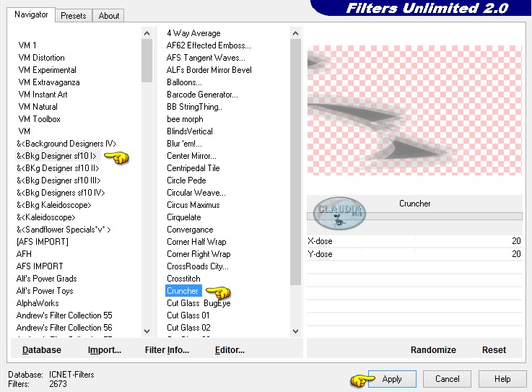Select Blur 'em!... filter
Screen dimensions: 532x392
184,144
